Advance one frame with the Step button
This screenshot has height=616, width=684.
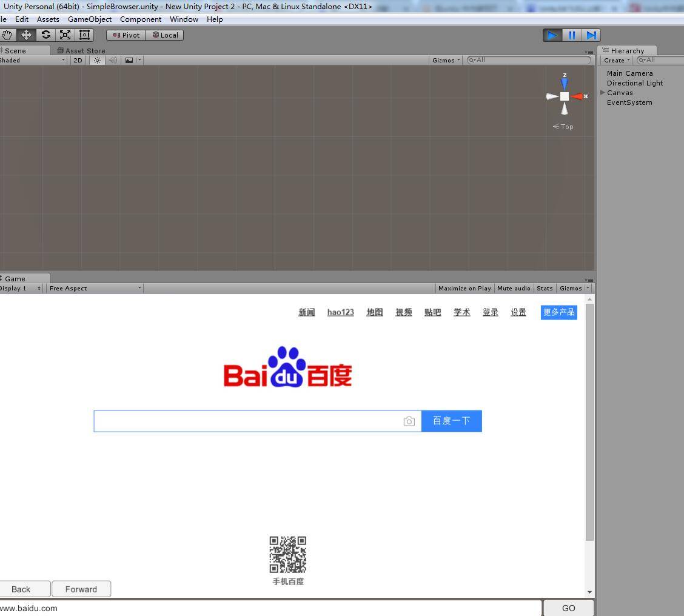(x=591, y=35)
